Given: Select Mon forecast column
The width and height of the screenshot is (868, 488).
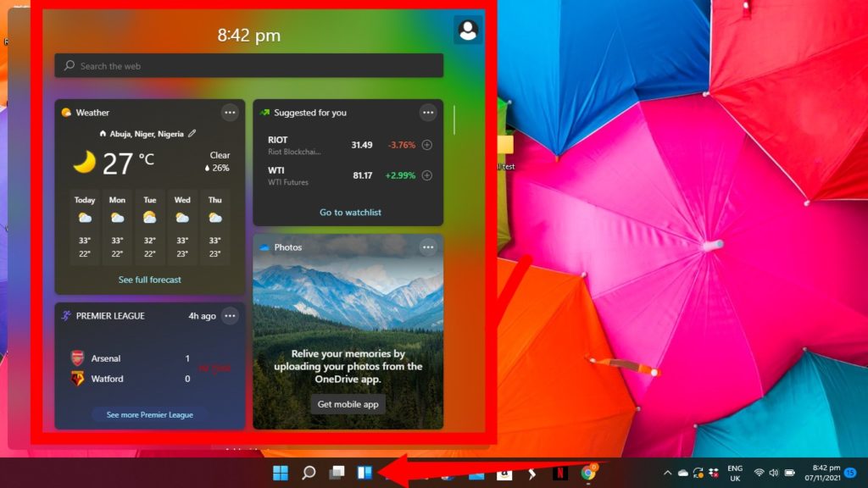Looking at the screenshot, I should coord(117,227).
